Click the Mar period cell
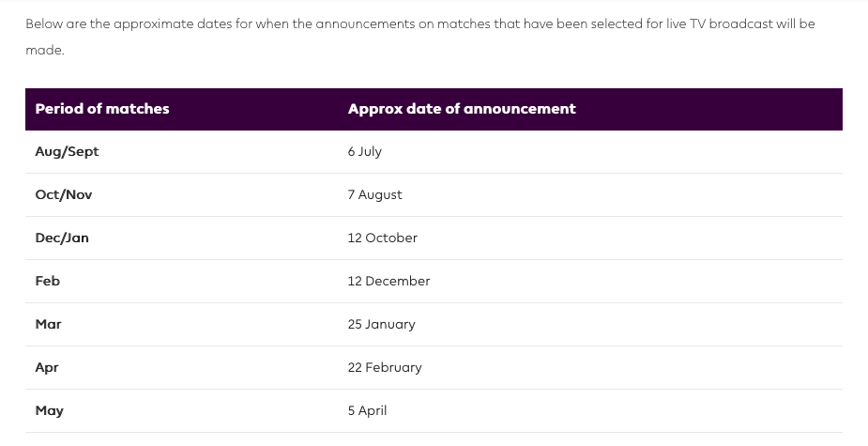The width and height of the screenshot is (868, 446). click(48, 324)
